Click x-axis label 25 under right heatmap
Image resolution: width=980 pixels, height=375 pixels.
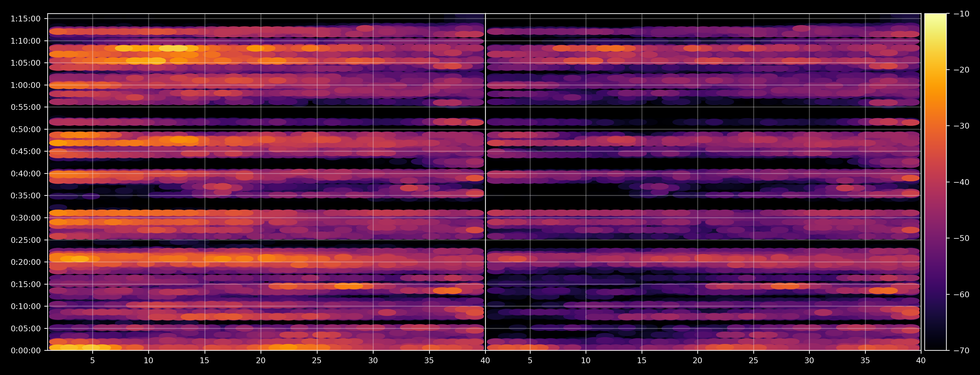coord(754,360)
